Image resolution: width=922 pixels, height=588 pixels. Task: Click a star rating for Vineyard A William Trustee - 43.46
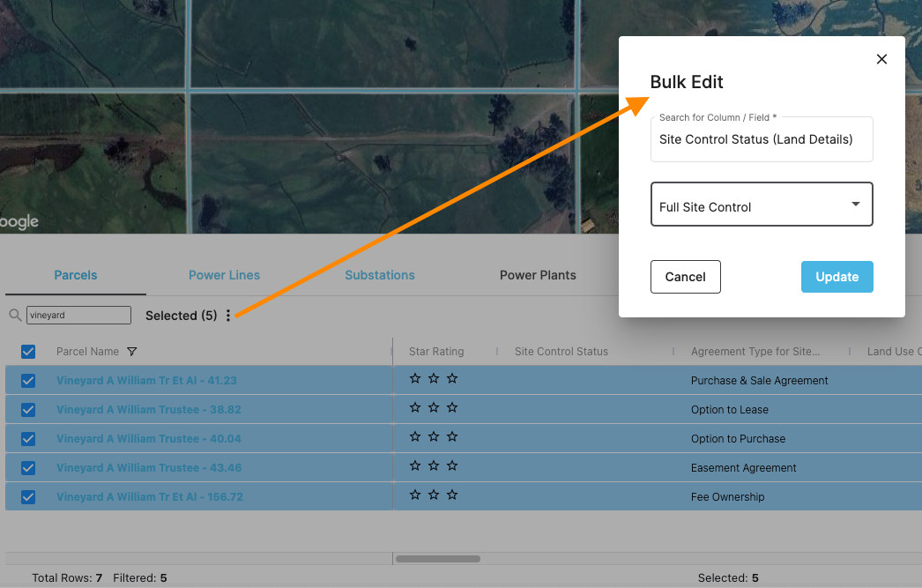(415, 465)
